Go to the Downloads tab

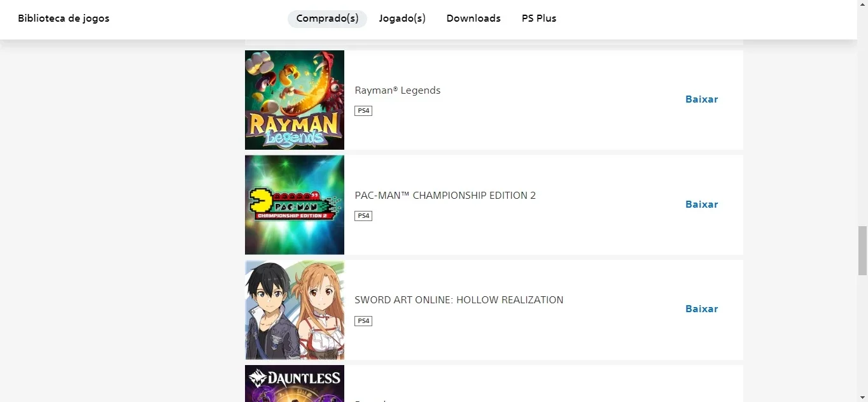473,18
